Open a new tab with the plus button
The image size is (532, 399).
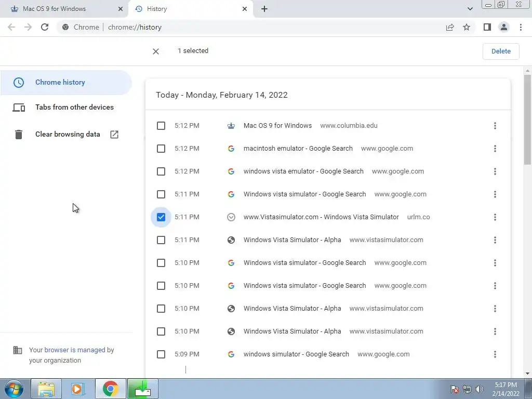tap(264, 9)
